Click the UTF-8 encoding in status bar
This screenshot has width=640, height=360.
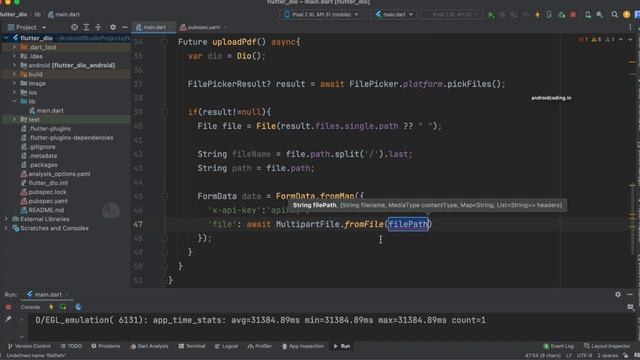584,356
